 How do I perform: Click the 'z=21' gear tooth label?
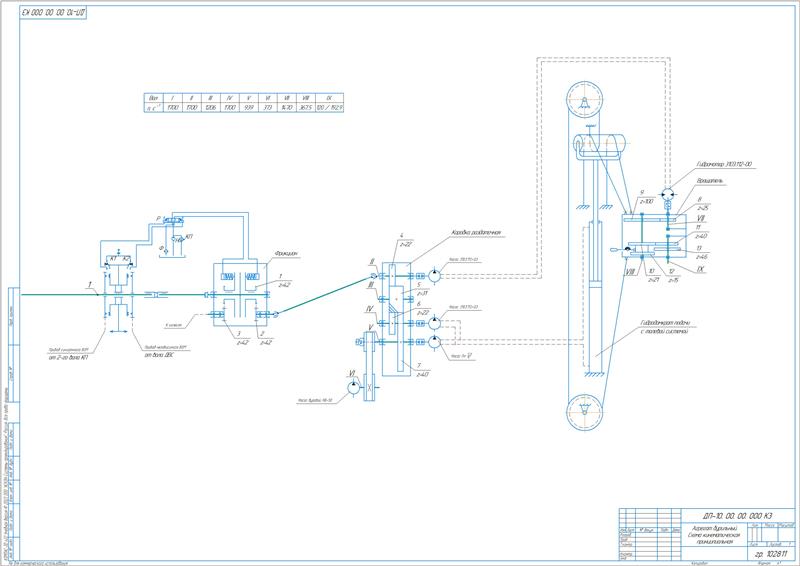point(654,280)
